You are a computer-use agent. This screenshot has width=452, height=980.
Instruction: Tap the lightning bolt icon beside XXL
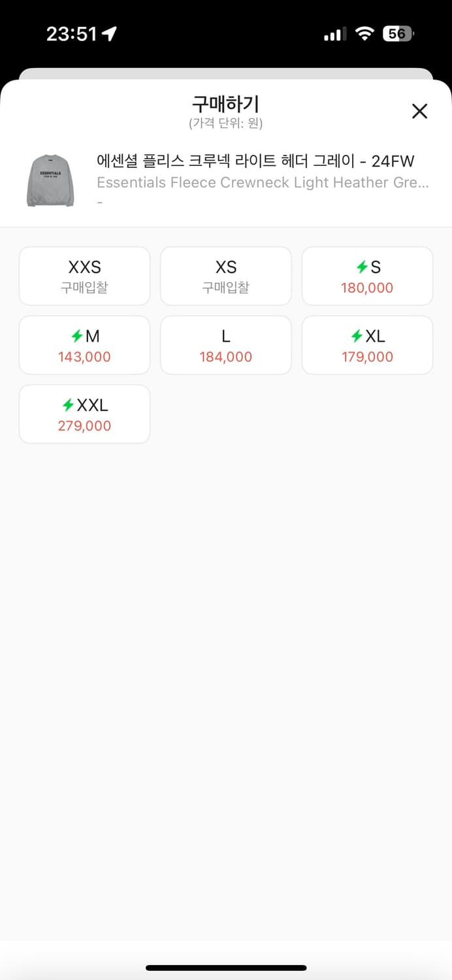point(68,405)
